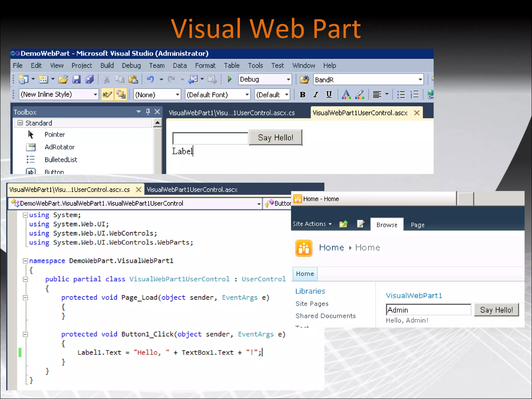This screenshot has height=399, width=532.
Task: Open Shared Documents link
Action: coord(325,316)
